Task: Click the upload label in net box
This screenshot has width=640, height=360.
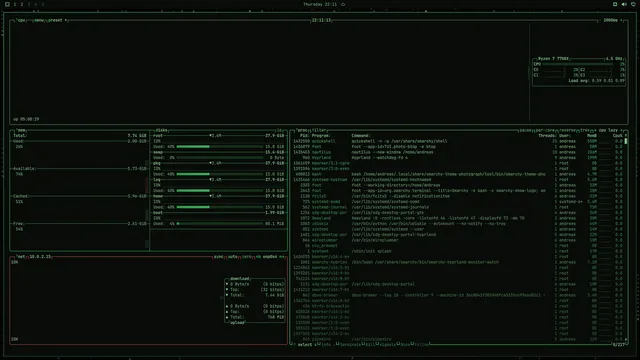Action: [x=238, y=322]
